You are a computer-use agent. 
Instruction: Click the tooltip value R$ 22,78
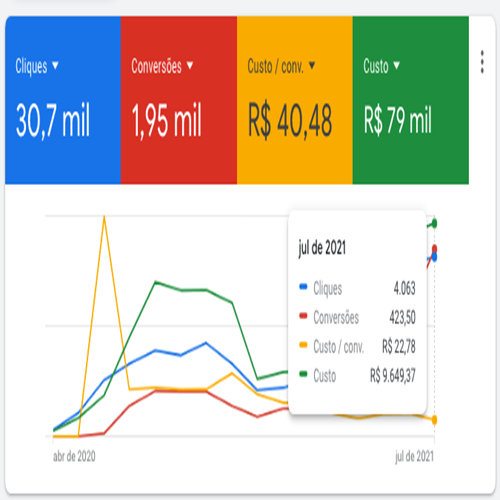[399, 346]
